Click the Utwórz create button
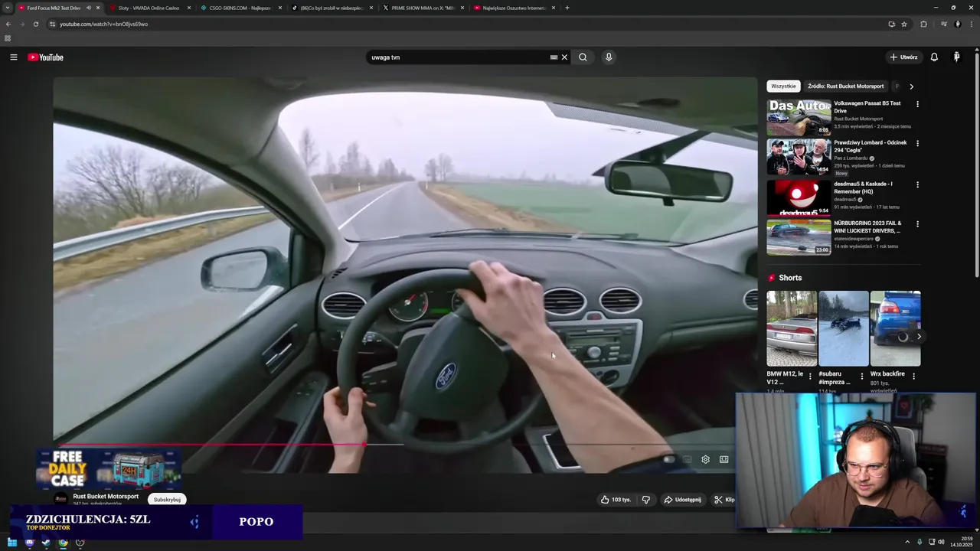The width and height of the screenshot is (980, 551). 903,57
